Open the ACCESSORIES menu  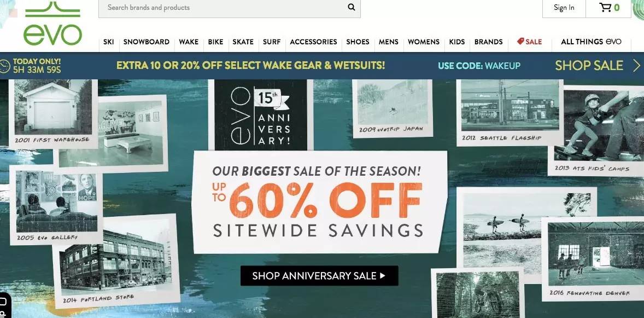[313, 42]
